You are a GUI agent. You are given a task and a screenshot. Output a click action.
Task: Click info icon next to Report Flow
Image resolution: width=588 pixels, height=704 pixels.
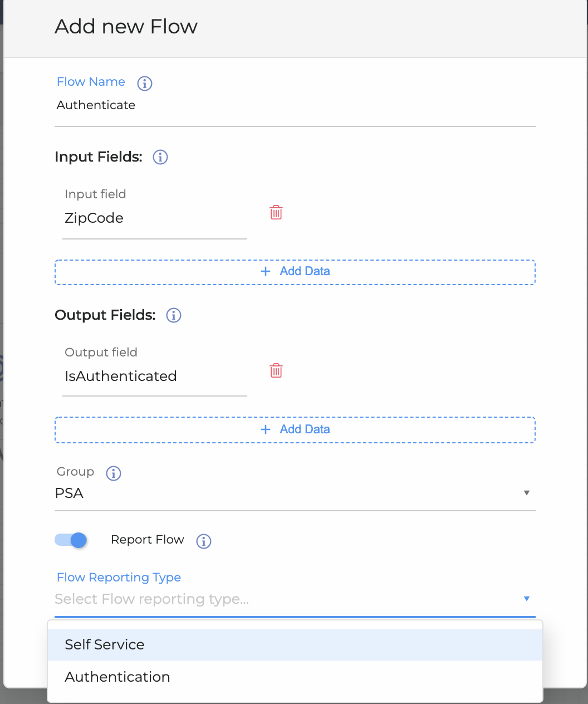click(x=204, y=541)
